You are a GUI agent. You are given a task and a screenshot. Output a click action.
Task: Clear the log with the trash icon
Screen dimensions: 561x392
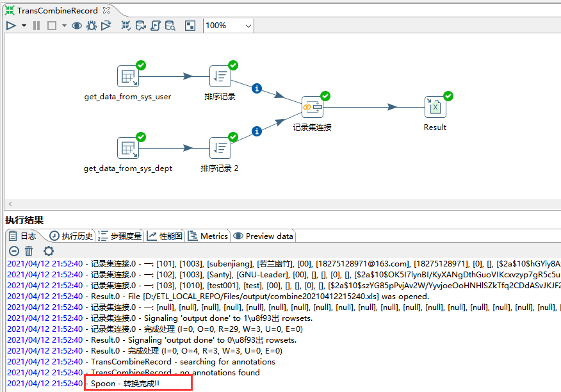[x=29, y=251]
